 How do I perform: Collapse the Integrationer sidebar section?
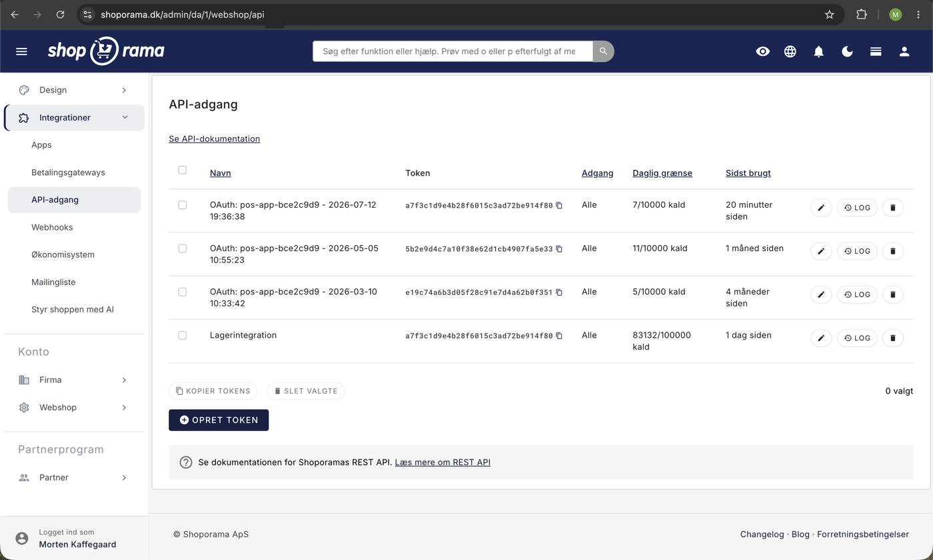[x=74, y=118]
